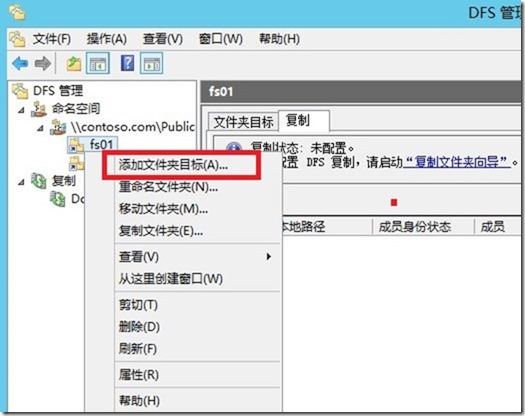The width and height of the screenshot is (525, 416).
Task: Open the 复制文件夹向导 link
Action: point(457,162)
